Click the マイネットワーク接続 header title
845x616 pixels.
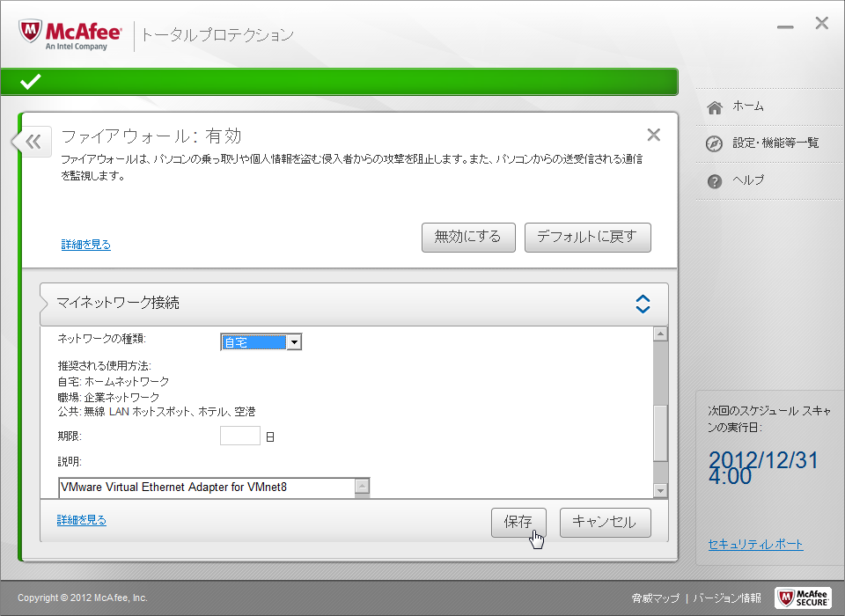coord(118,303)
